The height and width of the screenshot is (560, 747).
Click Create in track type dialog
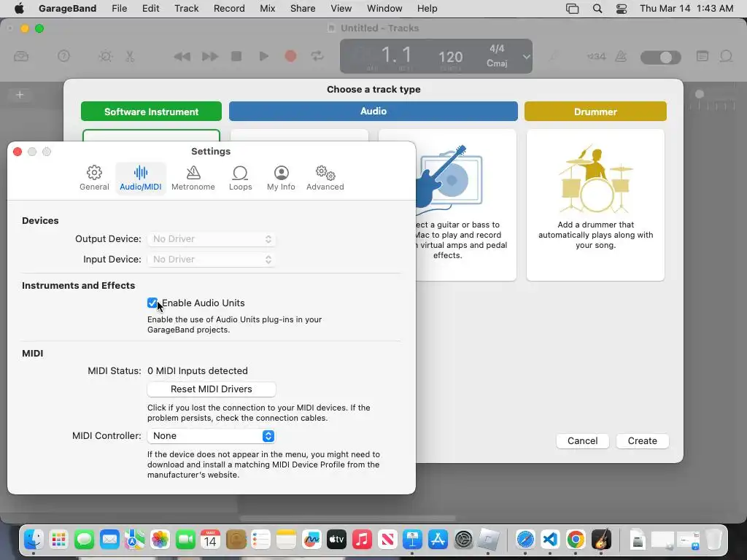point(642,441)
